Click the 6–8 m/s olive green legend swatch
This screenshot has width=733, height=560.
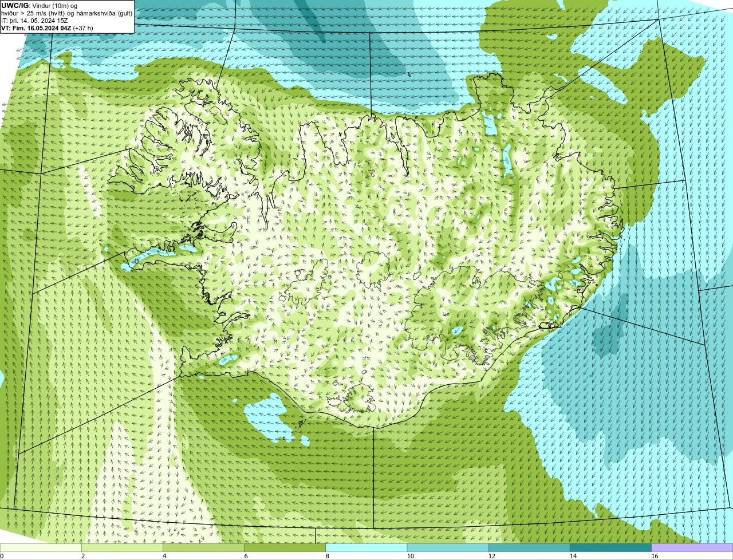click(x=285, y=547)
